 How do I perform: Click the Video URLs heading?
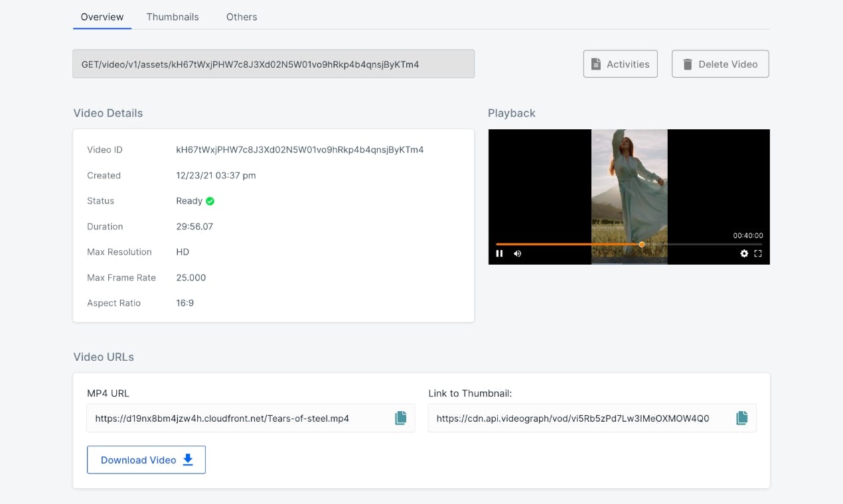point(104,357)
